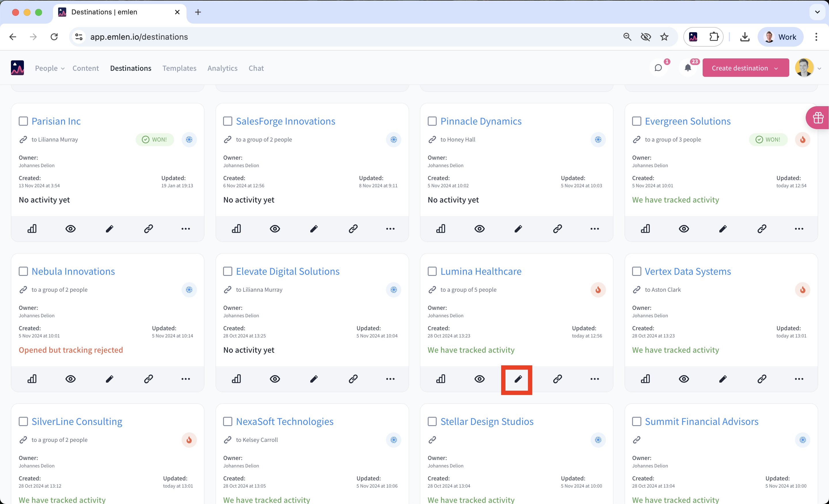Copy link icon on SalesForge Innovations card

353,229
